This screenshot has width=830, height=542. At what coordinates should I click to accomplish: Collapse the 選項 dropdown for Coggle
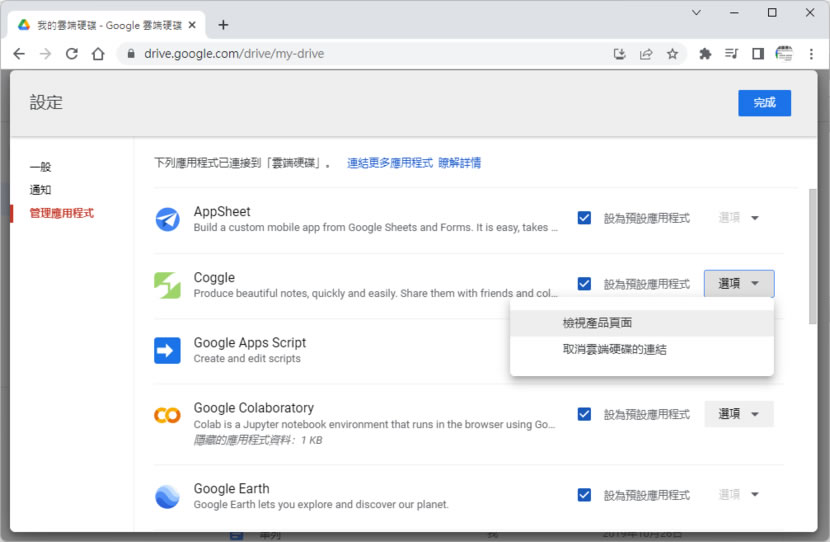click(738, 284)
